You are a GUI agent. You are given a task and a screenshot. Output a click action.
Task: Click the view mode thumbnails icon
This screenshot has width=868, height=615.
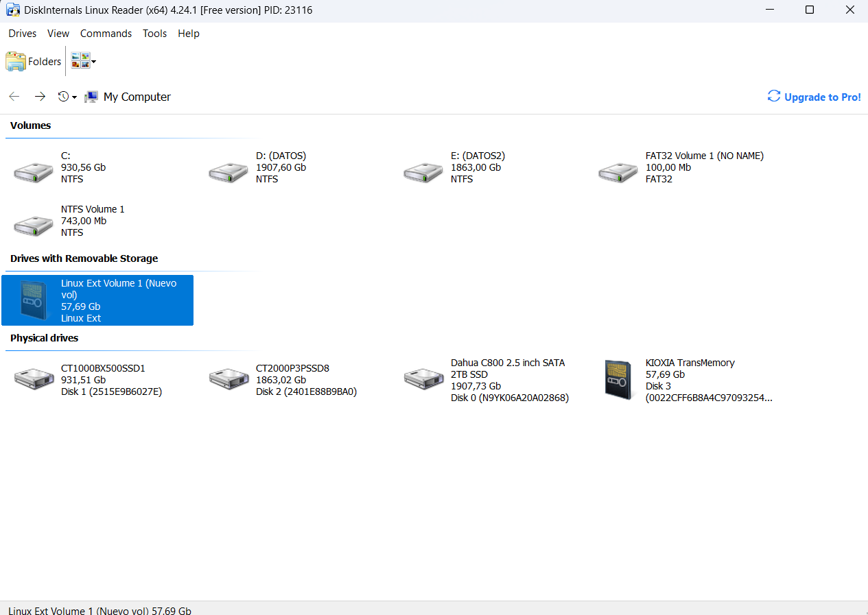click(x=80, y=61)
